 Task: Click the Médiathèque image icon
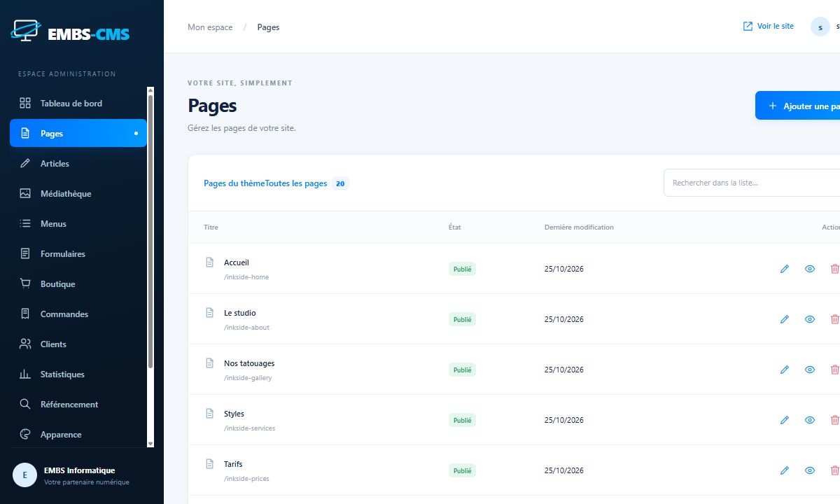25,193
